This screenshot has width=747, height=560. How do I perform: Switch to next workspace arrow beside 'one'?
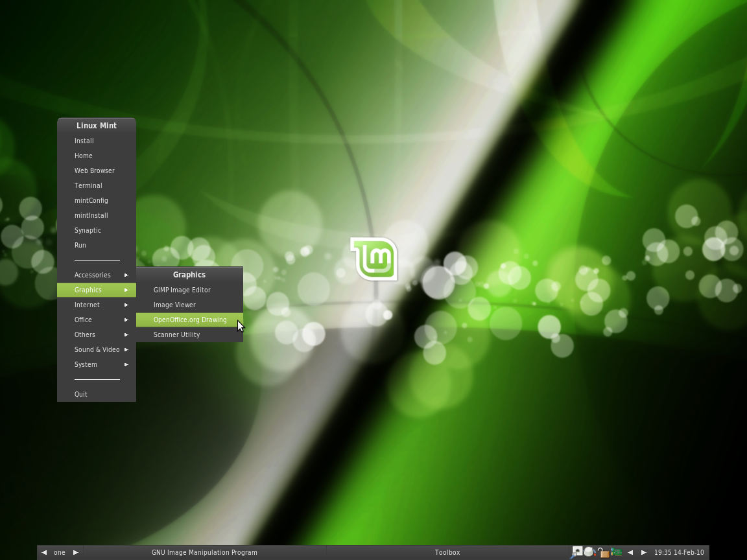[x=75, y=552]
